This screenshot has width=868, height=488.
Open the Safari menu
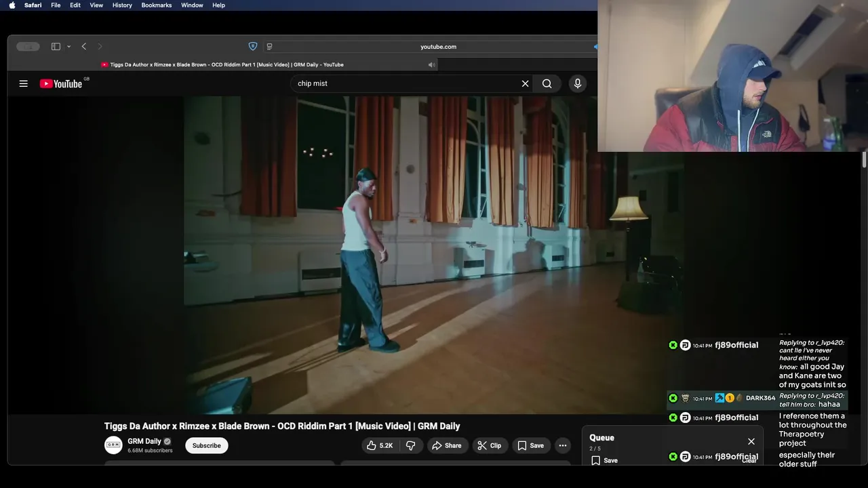33,5
